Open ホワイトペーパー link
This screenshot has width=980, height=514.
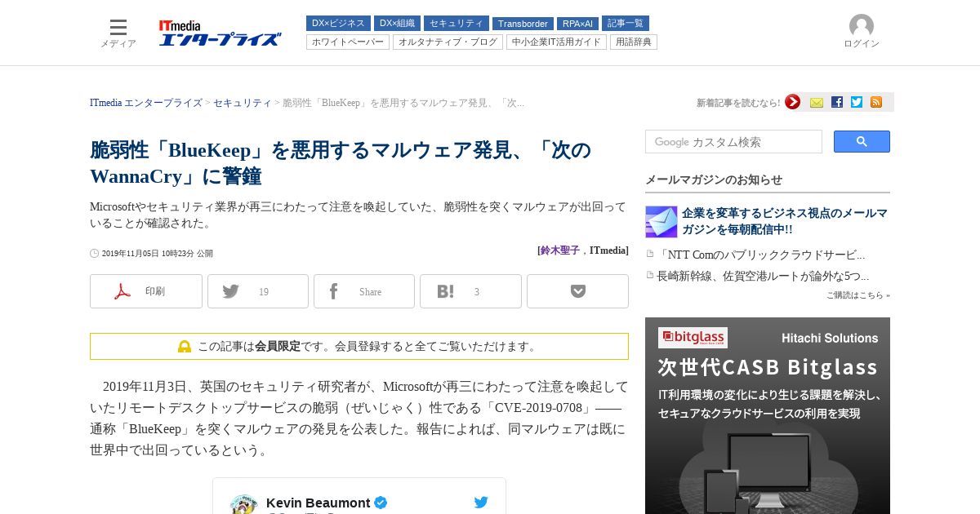(348, 42)
